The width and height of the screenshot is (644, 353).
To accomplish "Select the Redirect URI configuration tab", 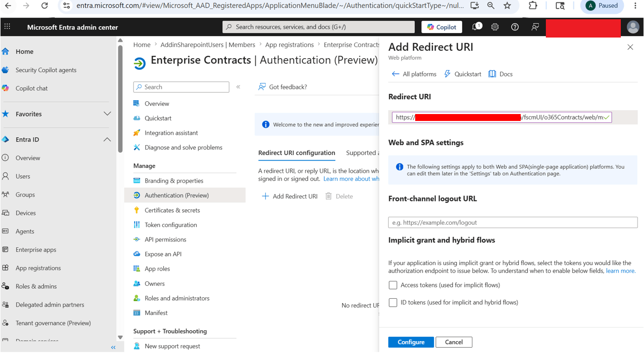I will (x=297, y=153).
